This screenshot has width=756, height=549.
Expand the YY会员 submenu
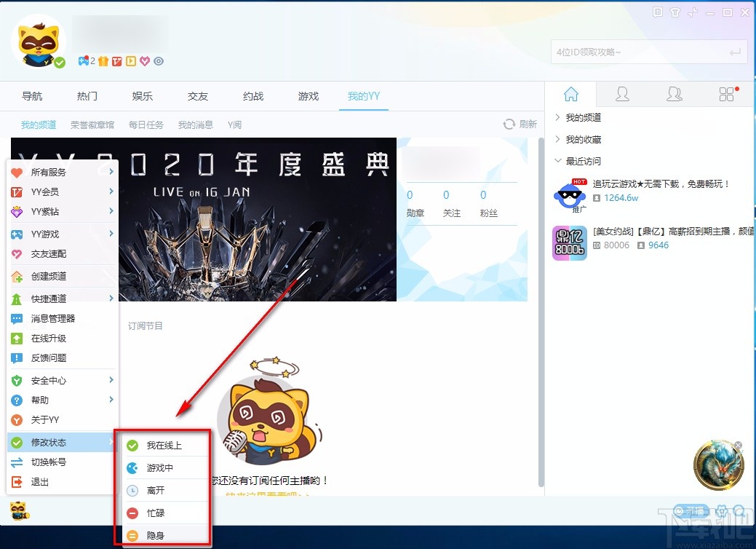click(63, 192)
